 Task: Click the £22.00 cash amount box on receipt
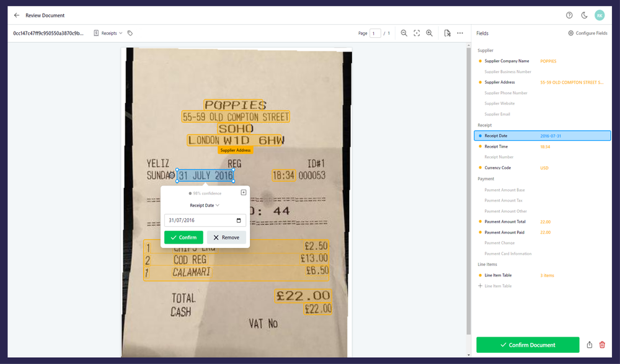(x=317, y=309)
